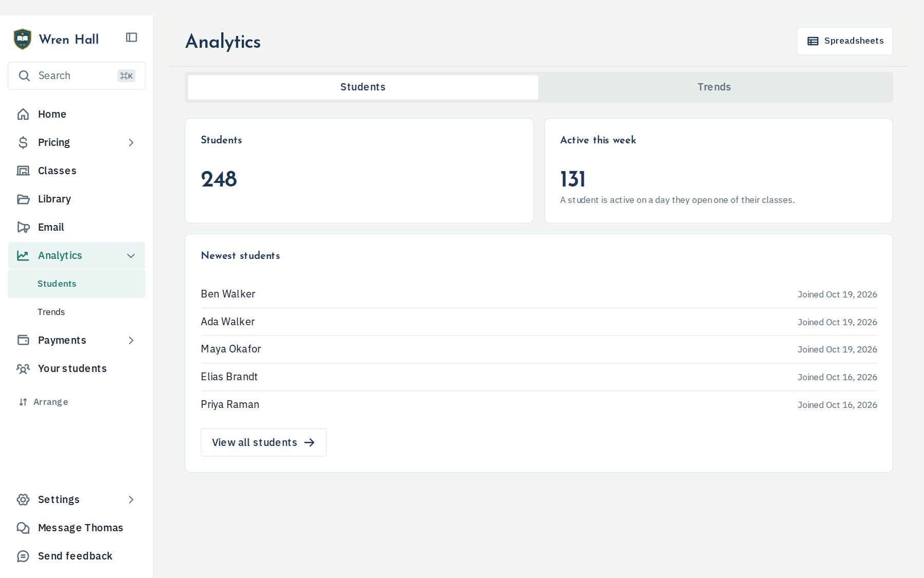924x578 pixels.
Task: Go to Home in sidebar
Action: pyautogui.click(x=76, y=114)
